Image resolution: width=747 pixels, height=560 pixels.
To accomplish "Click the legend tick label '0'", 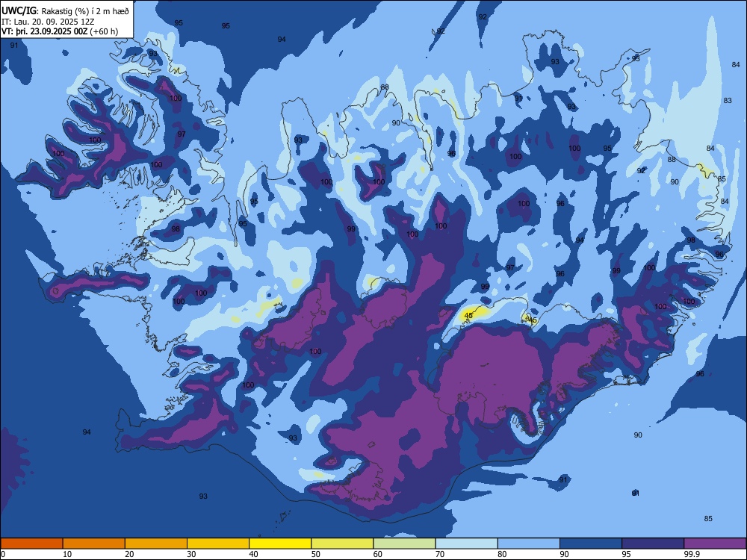I will tap(3, 554).
